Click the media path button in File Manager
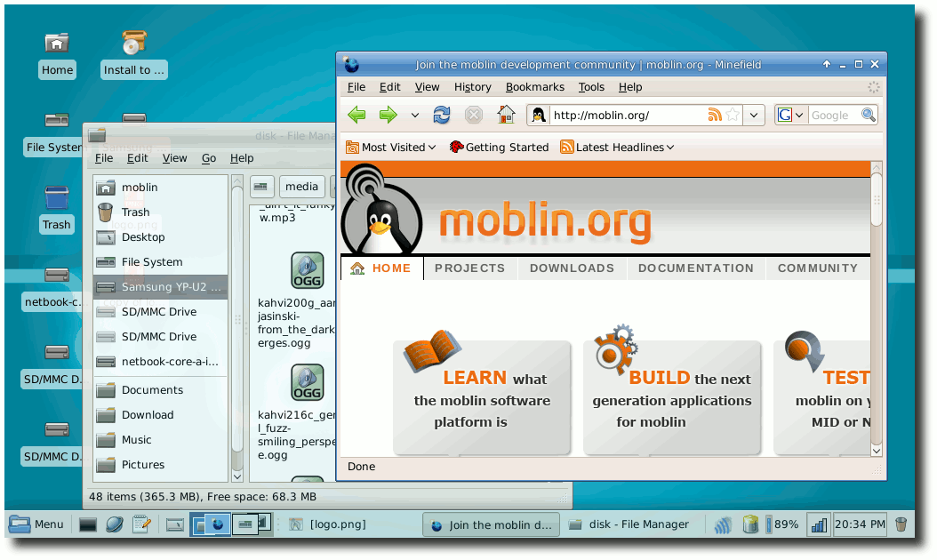The width and height of the screenshot is (937, 560). (x=301, y=187)
